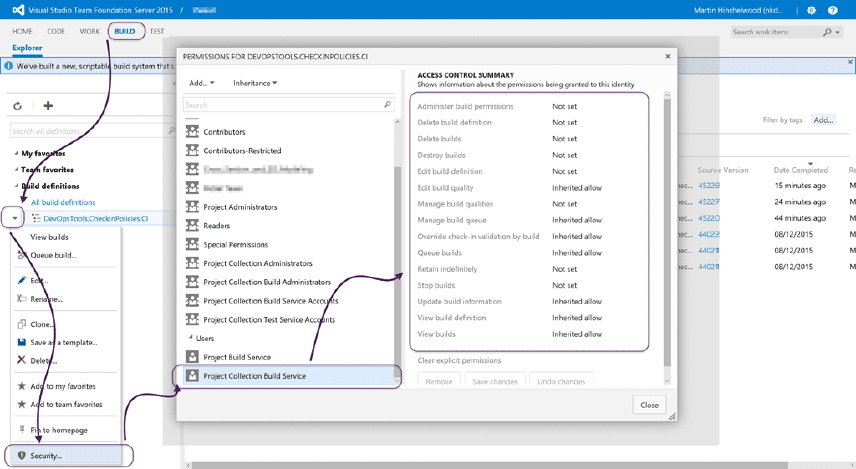
Task: Open source version link 45228
Action: (x=709, y=186)
